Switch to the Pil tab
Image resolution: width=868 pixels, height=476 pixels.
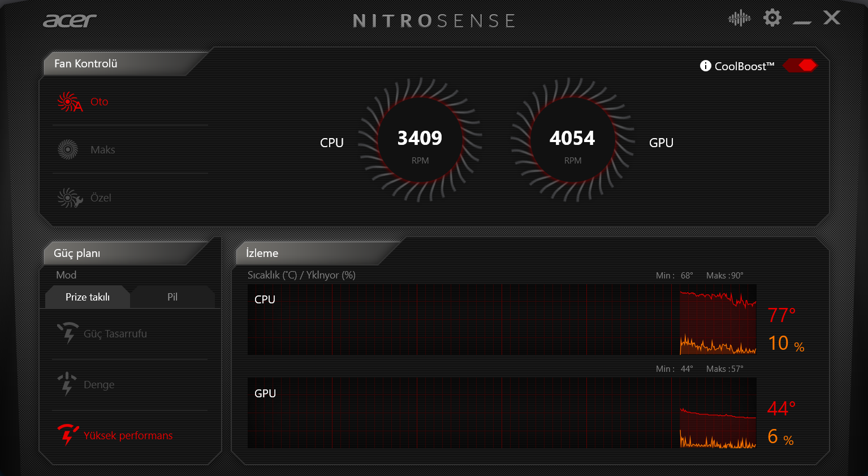pos(172,297)
